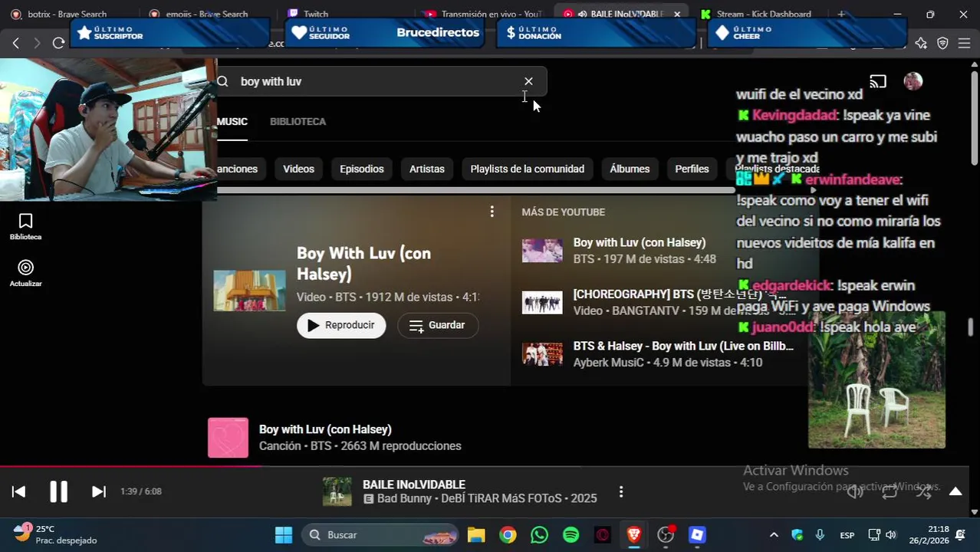Viewport: 980px width, 552px height.
Task: Filter results by Artistas chip
Action: tap(427, 169)
